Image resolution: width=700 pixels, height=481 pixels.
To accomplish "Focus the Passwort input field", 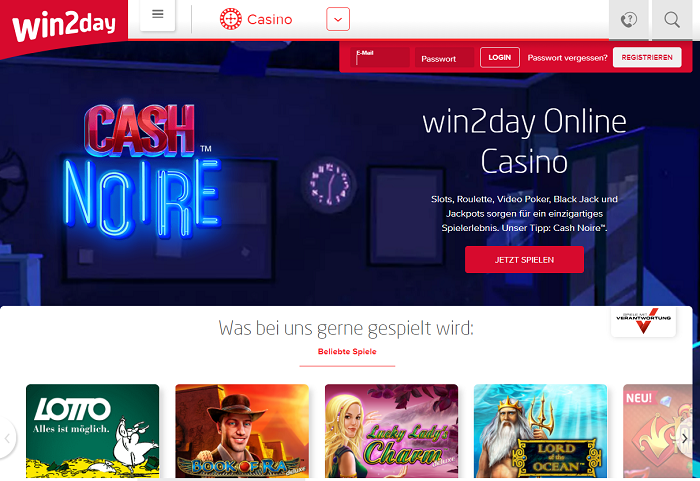I will 444,58.
